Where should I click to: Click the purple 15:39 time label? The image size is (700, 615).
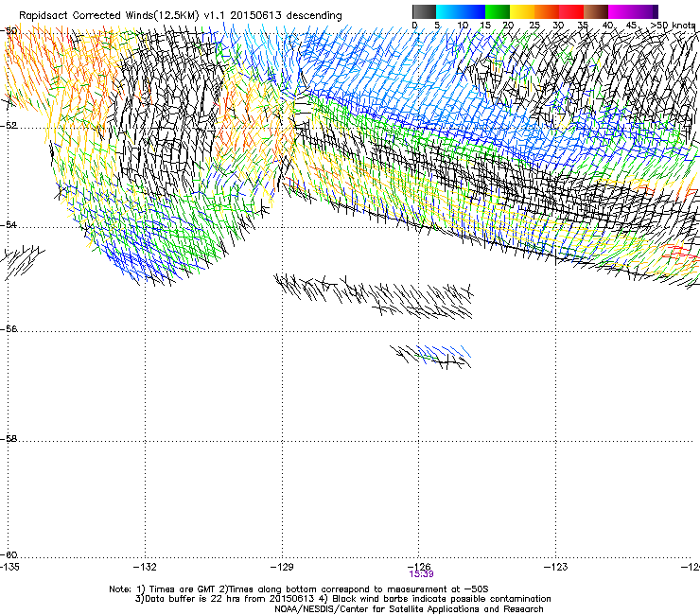pos(421,574)
